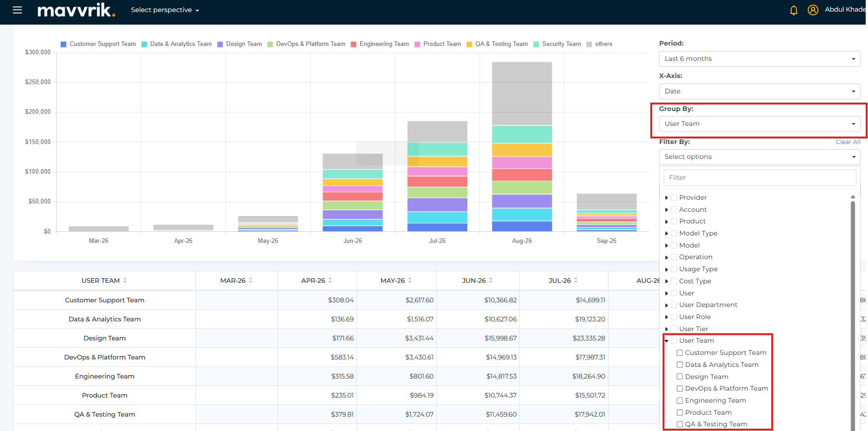Check the Product Team filter checkbox
Screen dimensions: 868x431
coord(680,412)
